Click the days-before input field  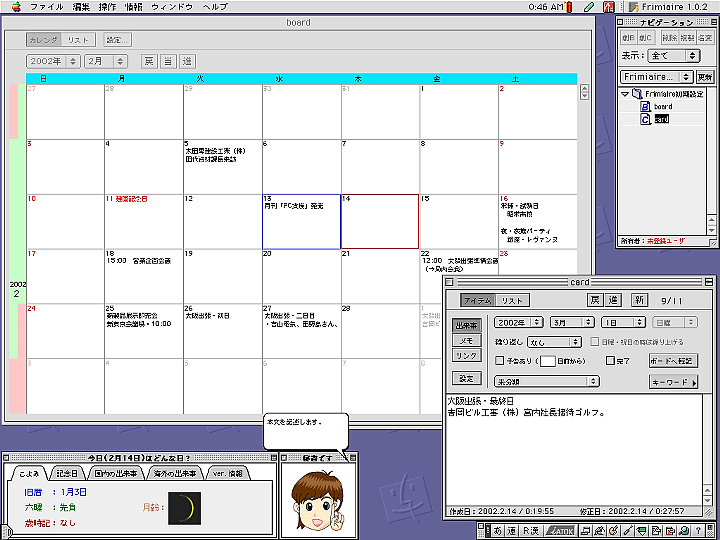[548, 361]
